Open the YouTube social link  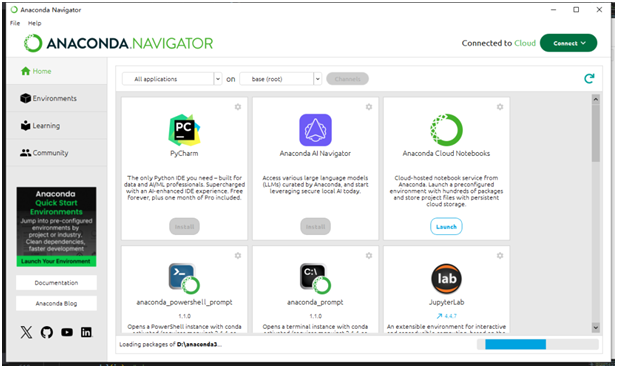point(67,332)
